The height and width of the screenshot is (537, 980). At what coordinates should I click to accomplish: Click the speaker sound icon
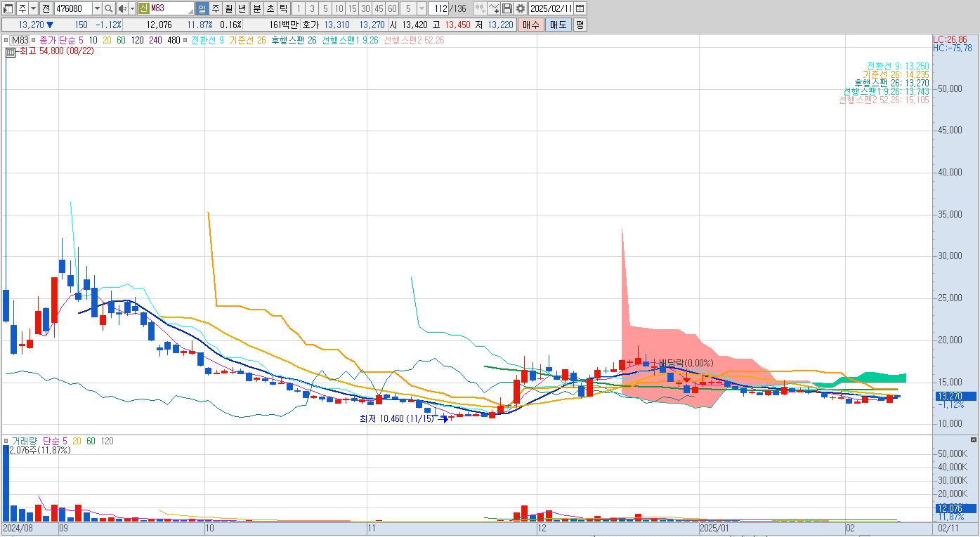coord(122,8)
